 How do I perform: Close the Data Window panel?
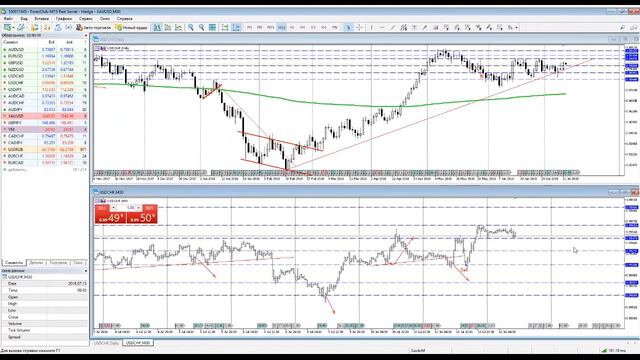pyautogui.click(x=85, y=271)
